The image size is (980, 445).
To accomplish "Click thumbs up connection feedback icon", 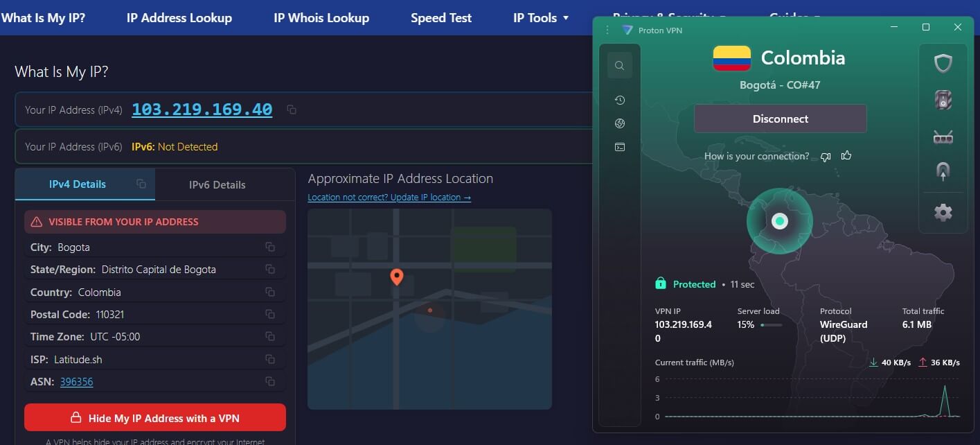I will pyautogui.click(x=846, y=155).
